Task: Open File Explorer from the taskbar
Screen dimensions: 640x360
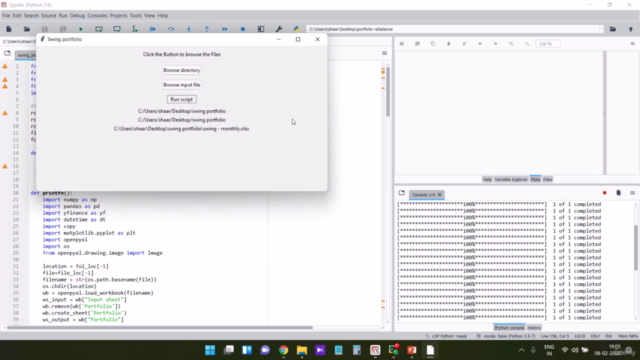Action: (302, 350)
